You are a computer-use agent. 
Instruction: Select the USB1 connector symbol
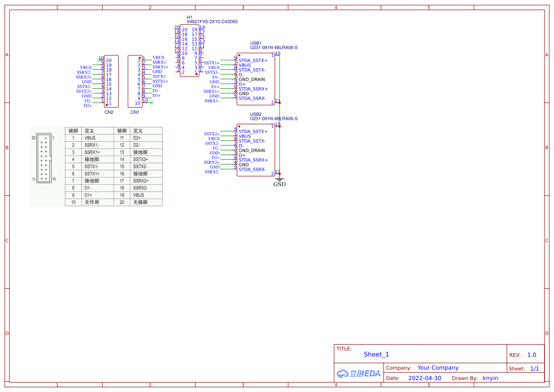pyautogui.click(x=256, y=79)
